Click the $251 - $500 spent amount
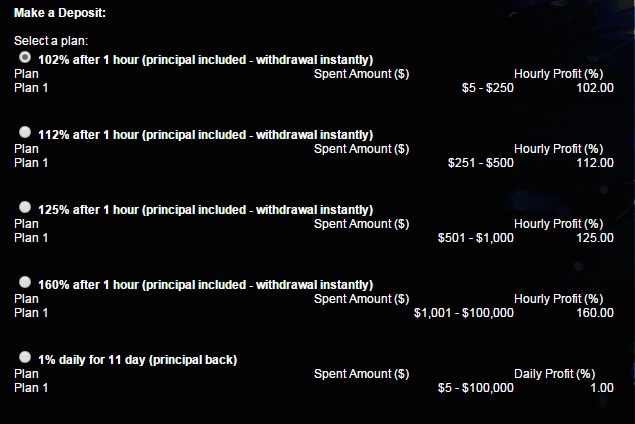The width and height of the screenshot is (635, 424). tap(481, 163)
